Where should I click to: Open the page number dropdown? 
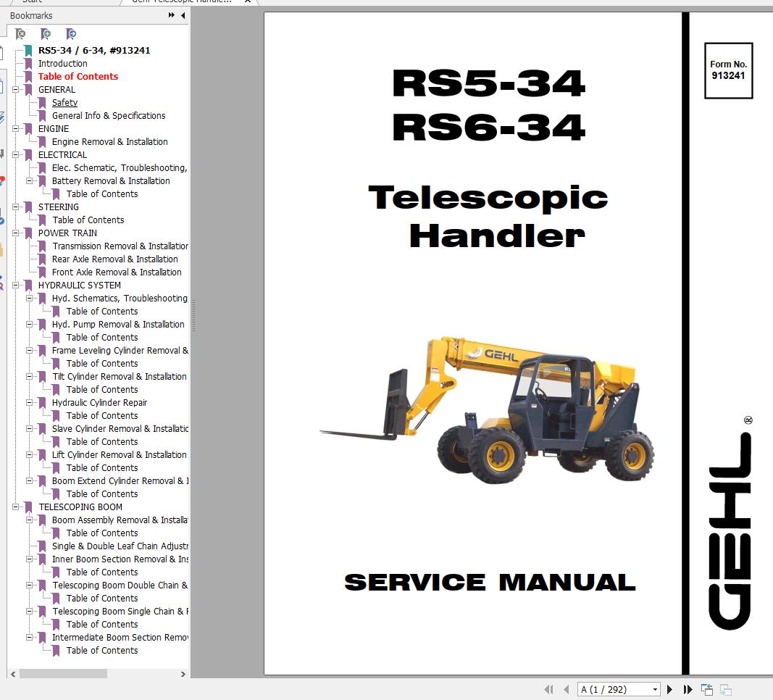[653, 689]
